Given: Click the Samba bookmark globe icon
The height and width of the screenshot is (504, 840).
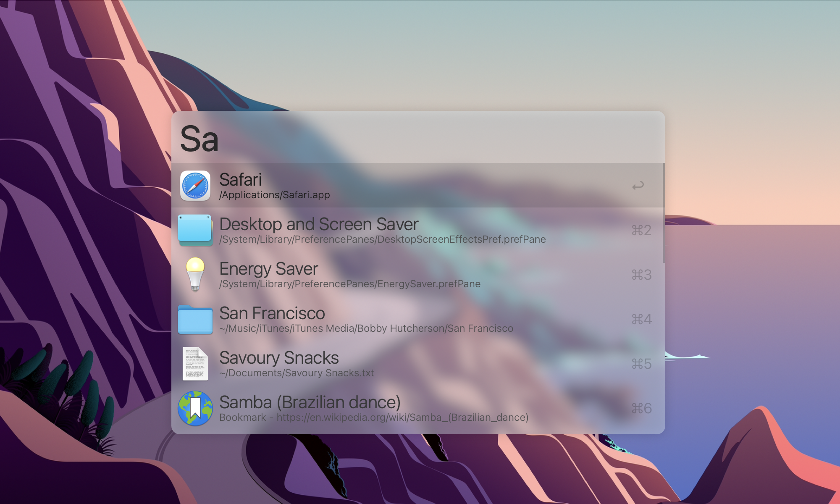Looking at the screenshot, I should pyautogui.click(x=195, y=408).
